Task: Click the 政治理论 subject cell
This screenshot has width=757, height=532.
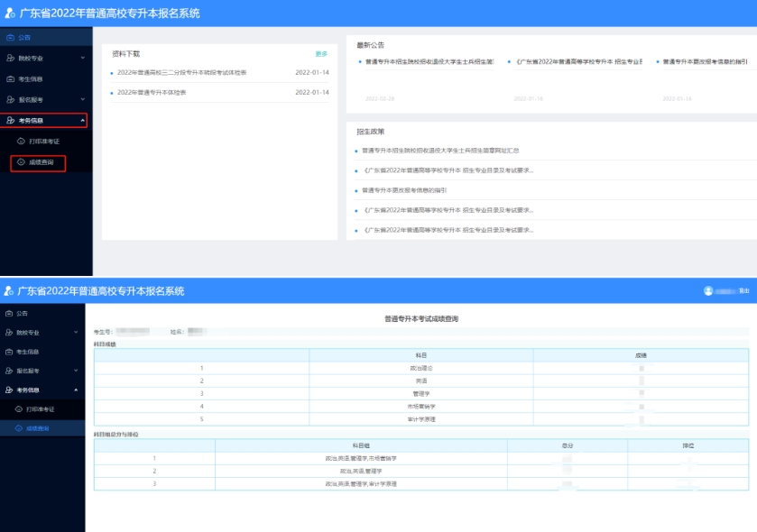Action: click(x=421, y=368)
